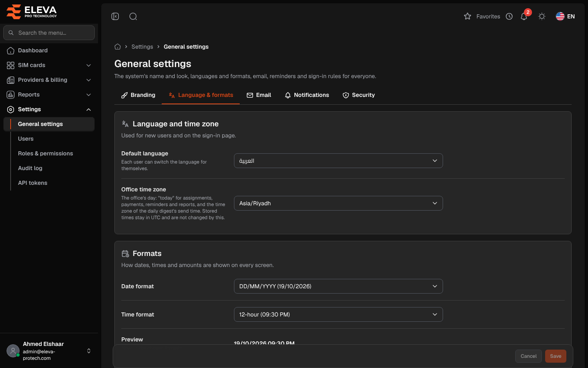Open recent history clock icon
The height and width of the screenshot is (368, 588).
tap(509, 16)
